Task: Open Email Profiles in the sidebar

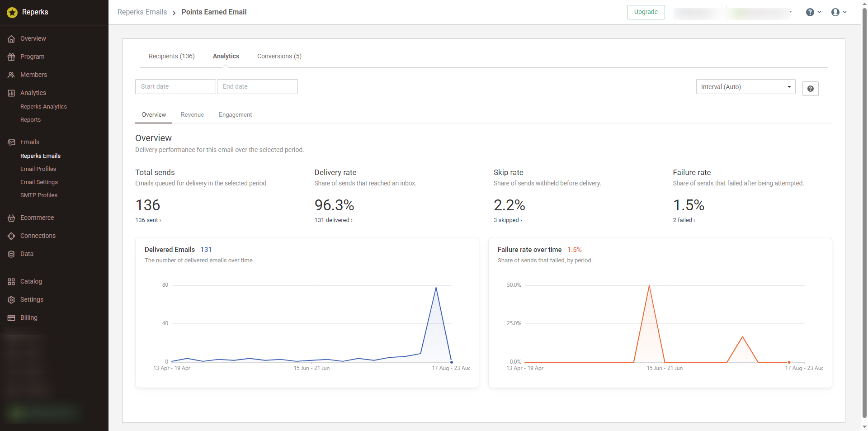Action: click(38, 169)
